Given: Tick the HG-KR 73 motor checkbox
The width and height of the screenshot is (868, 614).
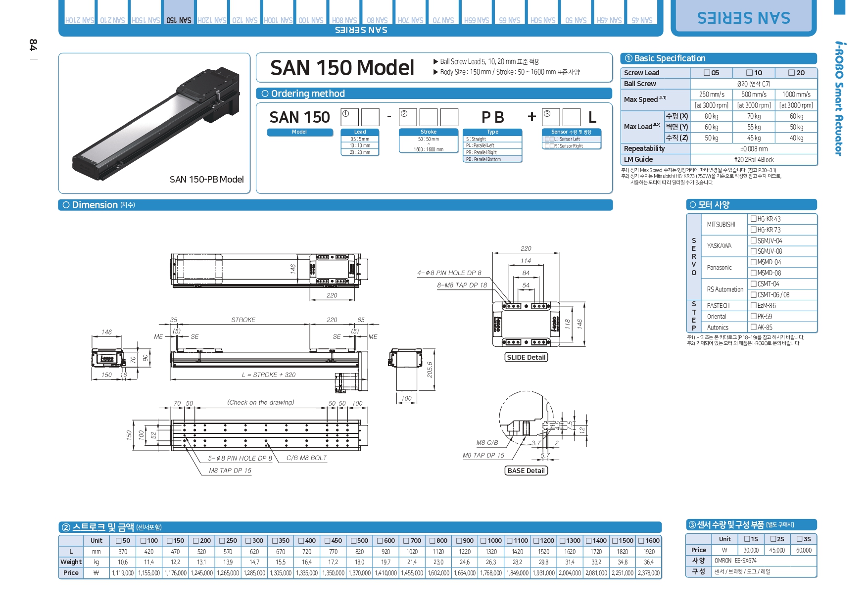Looking at the screenshot, I should (753, 230).
